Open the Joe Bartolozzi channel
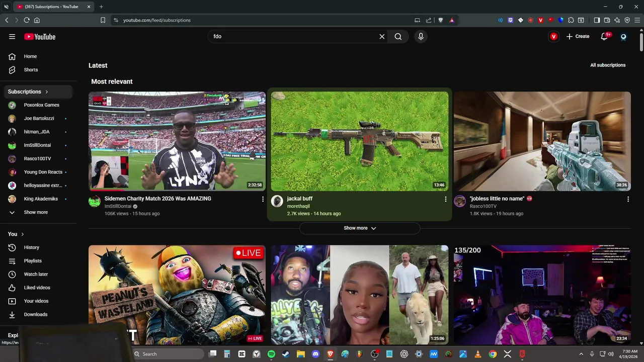The image size is (644, 362). point(40,118)
